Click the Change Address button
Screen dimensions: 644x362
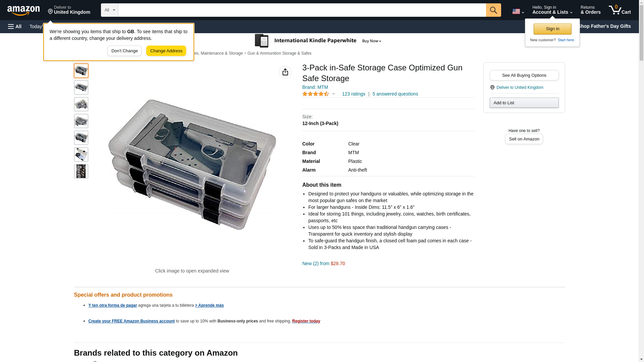pos(166,51)
